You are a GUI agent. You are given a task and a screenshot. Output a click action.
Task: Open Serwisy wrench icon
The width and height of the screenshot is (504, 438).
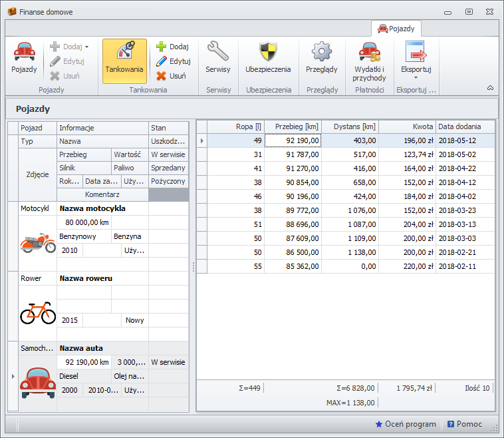[x=217, y=59]
